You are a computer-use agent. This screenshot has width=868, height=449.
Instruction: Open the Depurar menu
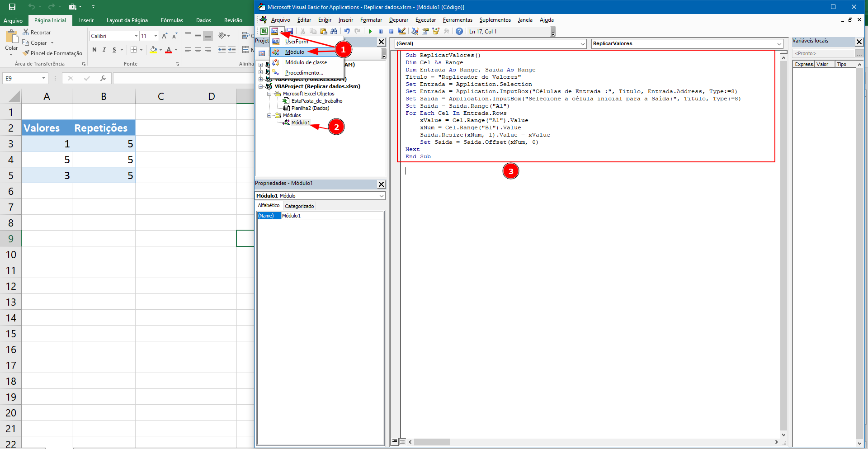pos(398,20)
